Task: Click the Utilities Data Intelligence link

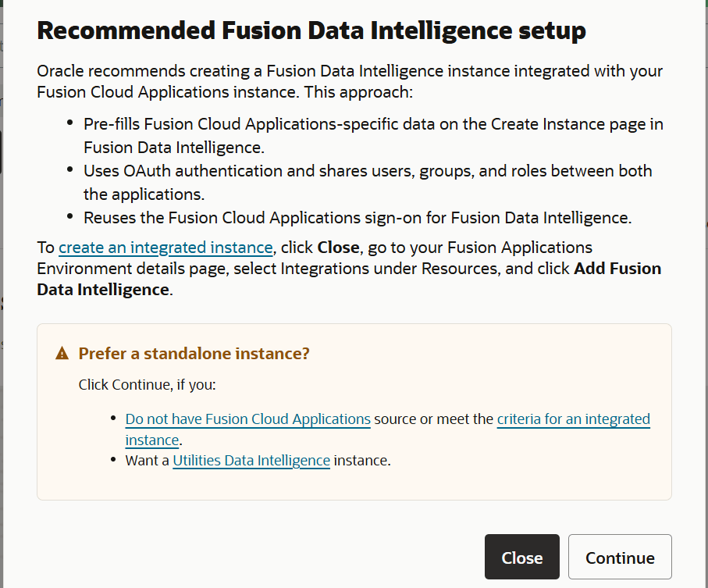Action: click(251, 460)
